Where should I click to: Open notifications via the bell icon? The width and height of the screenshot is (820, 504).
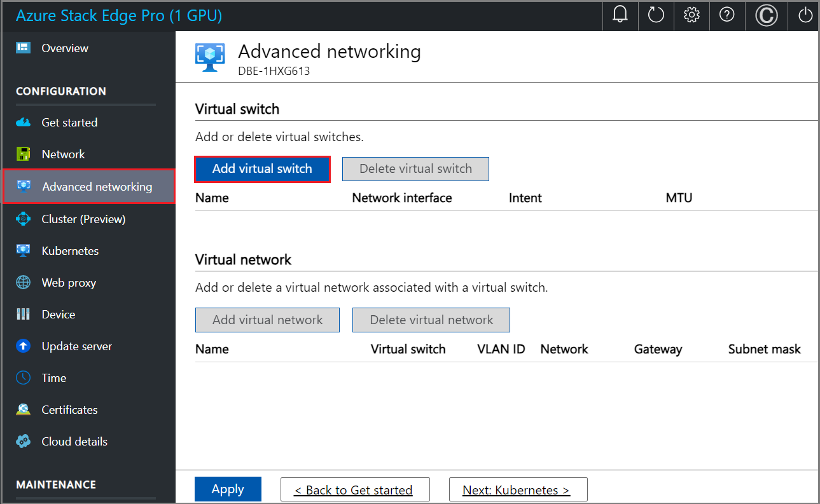pyautogui.click(x=620, y=15)
